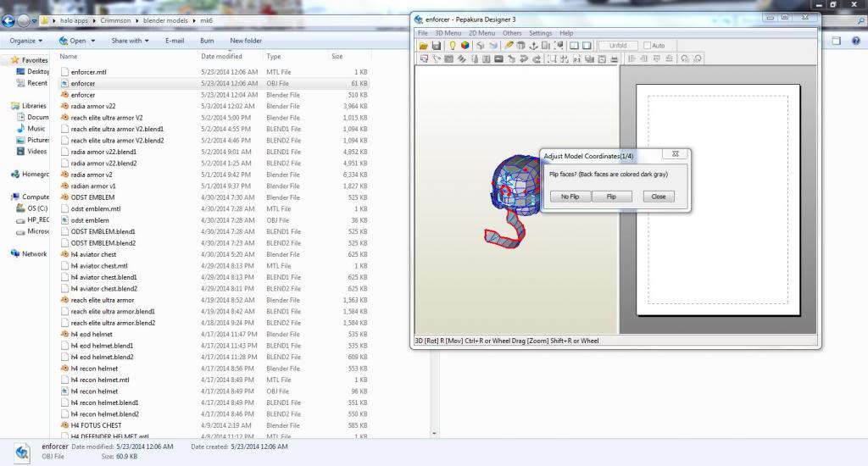This screenshot has width=868, height=466.
Task: Click the Flip button in dialog
Action: 612,197
